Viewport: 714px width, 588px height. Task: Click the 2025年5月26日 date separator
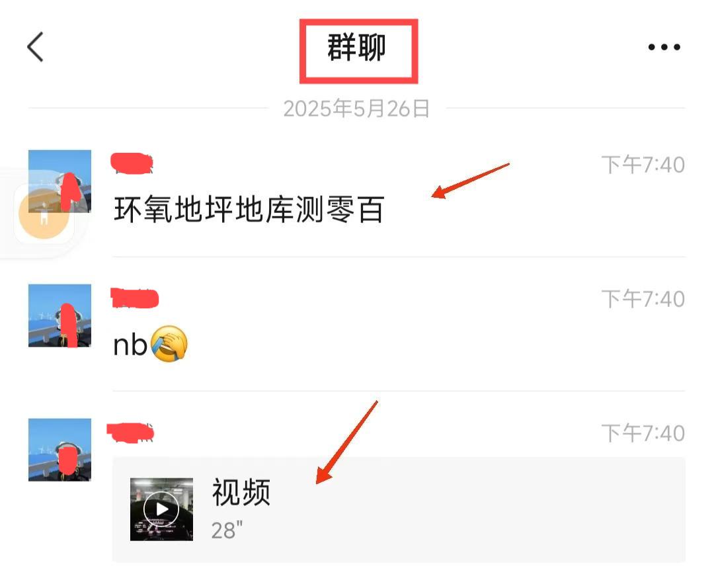[356, 108]
